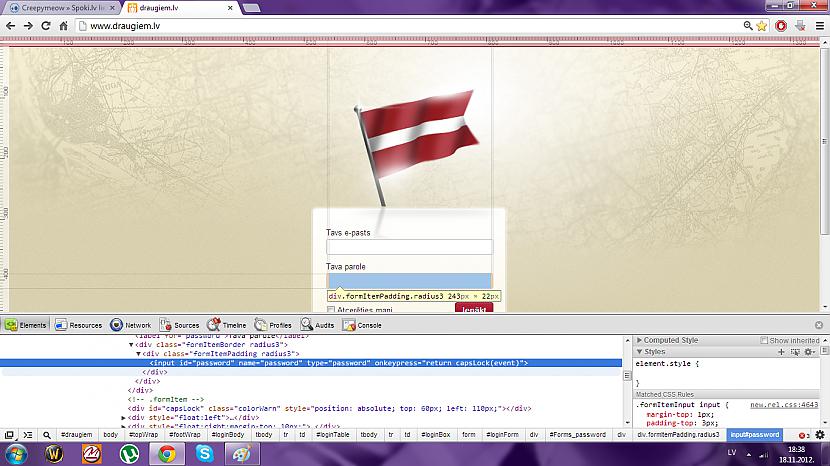Close the draugiem.lv tab
The height and width of the screenshot is (466, 830).
tap(230, 8)
